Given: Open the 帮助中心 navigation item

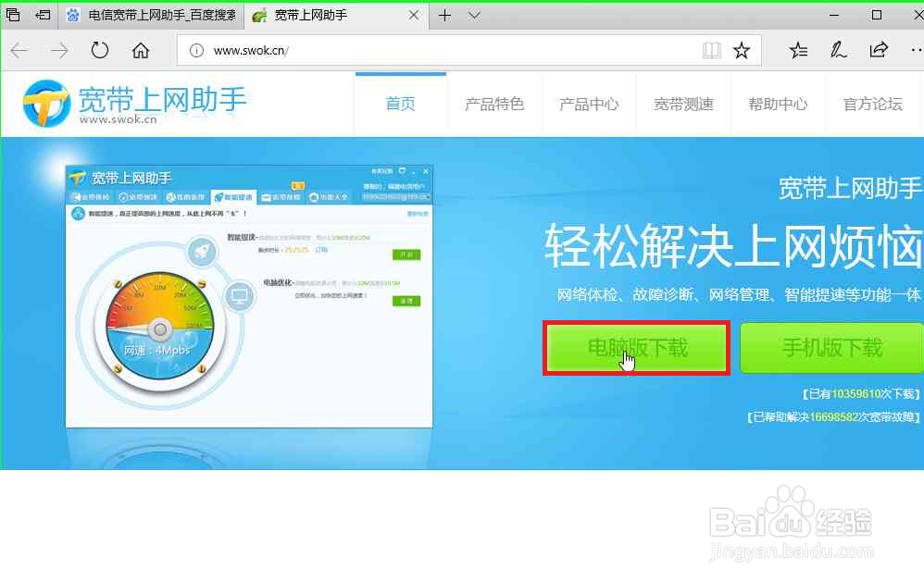Looking at the screenshot, I should pos(778,105).
